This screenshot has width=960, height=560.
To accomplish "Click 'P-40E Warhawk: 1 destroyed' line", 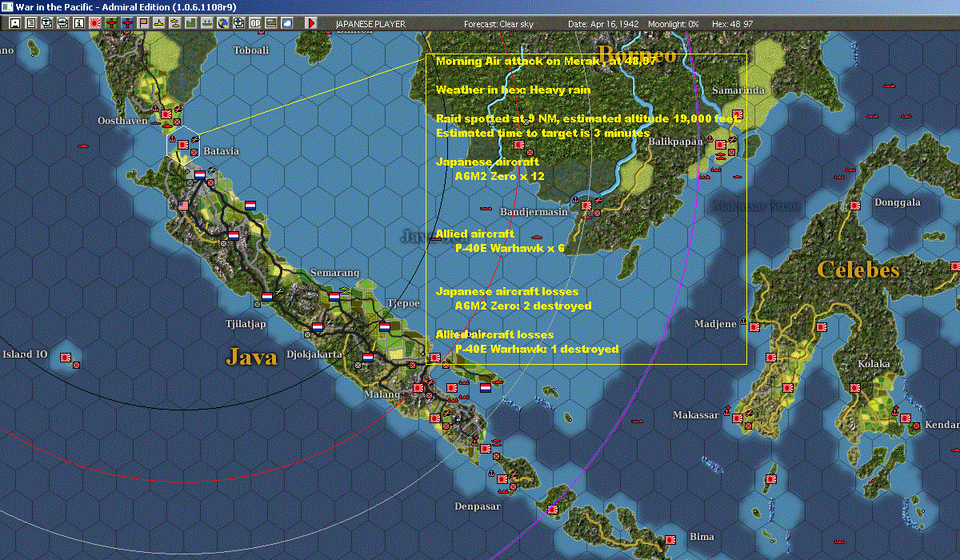I will pyautogui.click(x=537, y=349).
